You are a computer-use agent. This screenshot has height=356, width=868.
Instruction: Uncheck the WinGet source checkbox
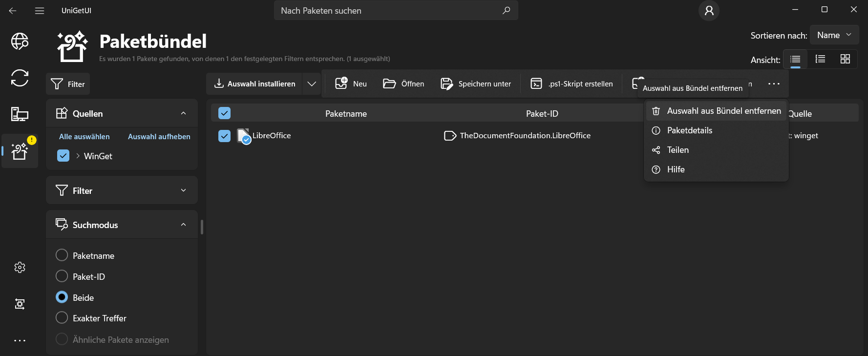point(63,156)
